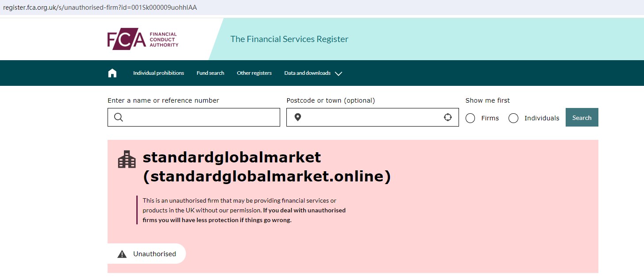Screen dimensions: 644x277
Task: Click the warning triangle icon by Unauthorised
Action: tap(122, 254)
